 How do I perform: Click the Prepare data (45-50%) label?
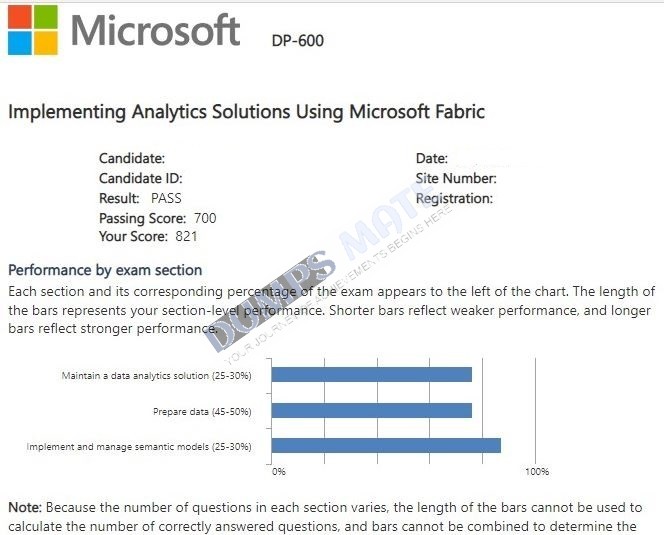tap(202, 412)
